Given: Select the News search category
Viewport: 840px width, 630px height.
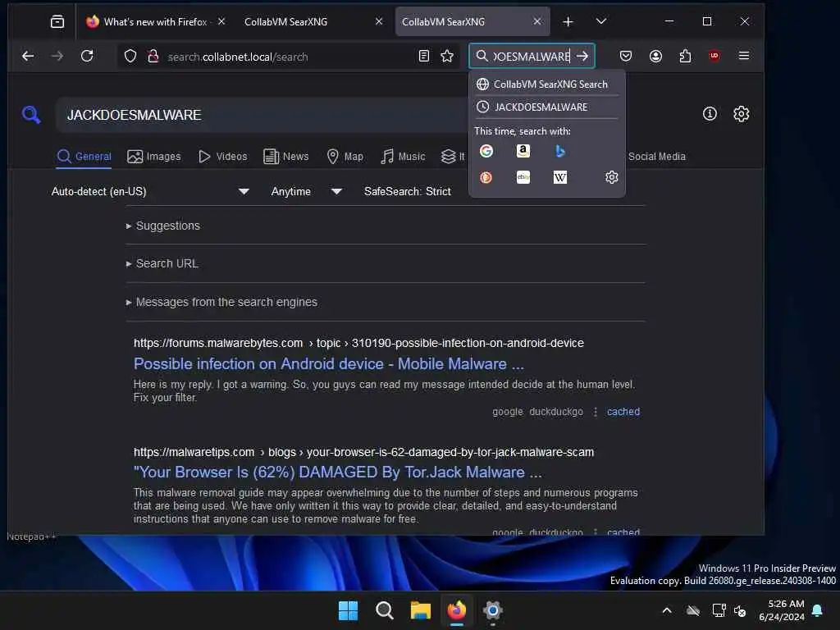Looking at the screenshot, I should 286,157.
